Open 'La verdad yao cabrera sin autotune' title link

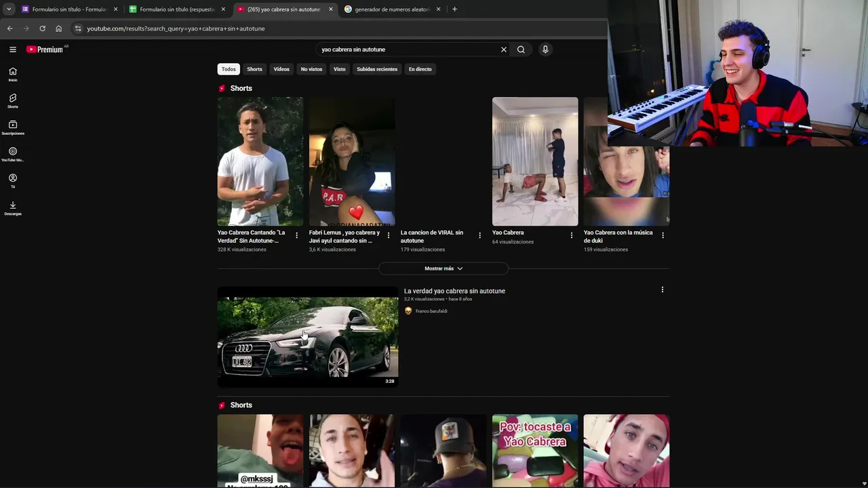click(454, 291)
